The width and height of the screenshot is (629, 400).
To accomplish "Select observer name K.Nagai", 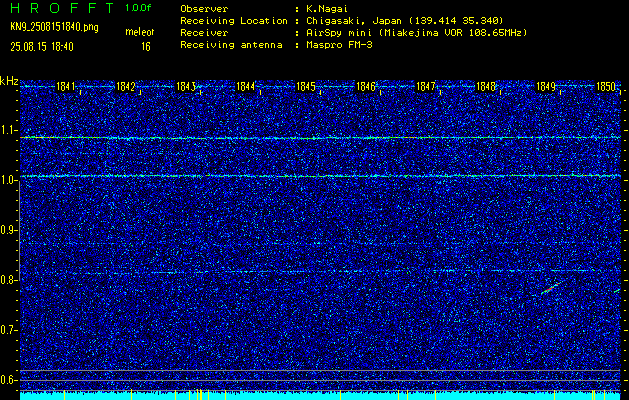I will (x=327, y=8).
